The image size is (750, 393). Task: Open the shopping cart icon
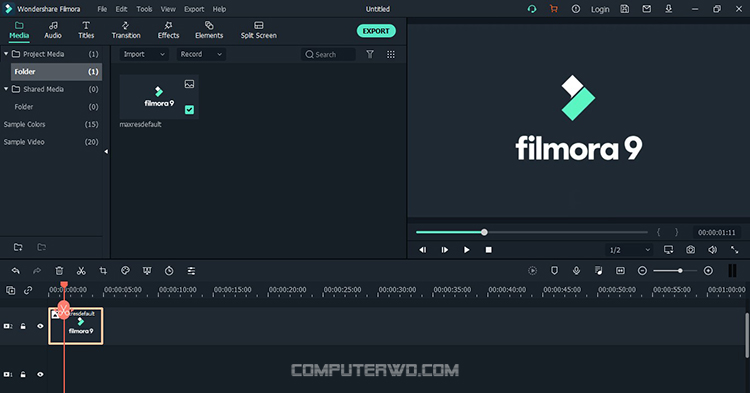coord(554,9)
